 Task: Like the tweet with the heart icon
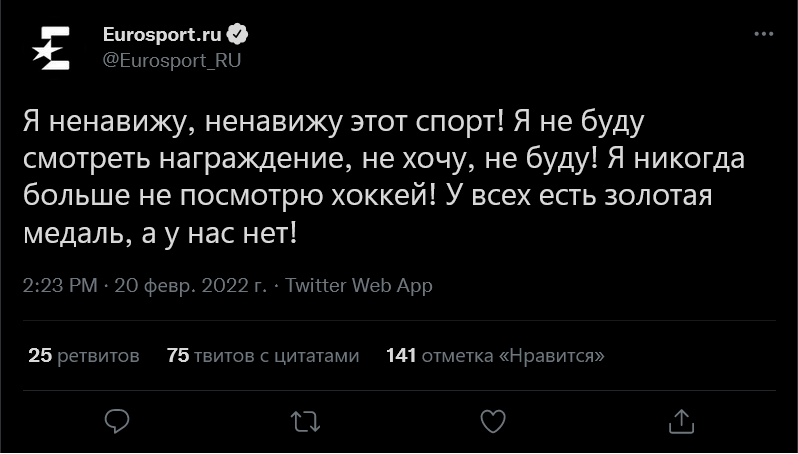click(x=492, y=418)
